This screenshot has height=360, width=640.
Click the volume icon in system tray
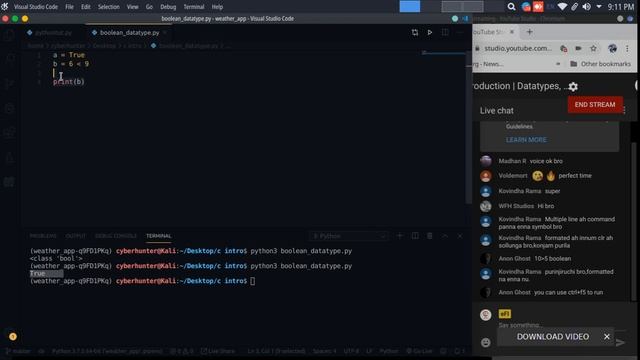point(587,7)
